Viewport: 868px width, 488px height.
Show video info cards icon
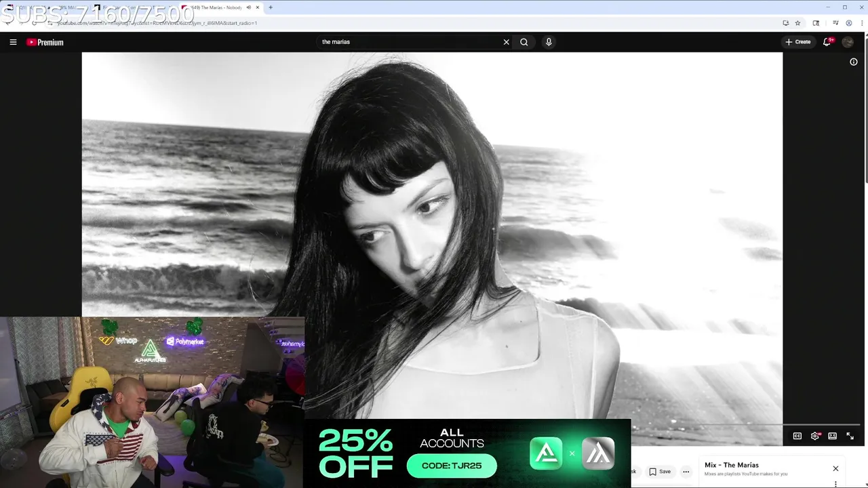tap(854, 62)
